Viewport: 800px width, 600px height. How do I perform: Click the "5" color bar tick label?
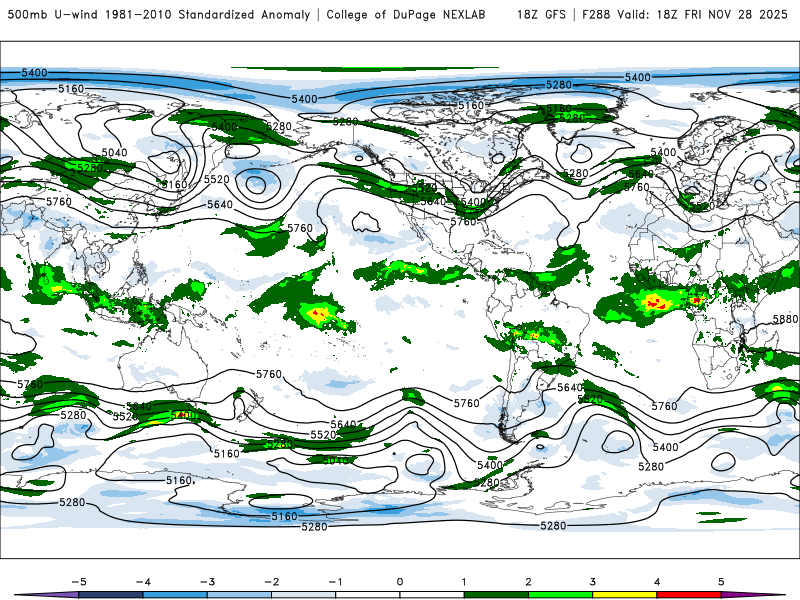721,582
